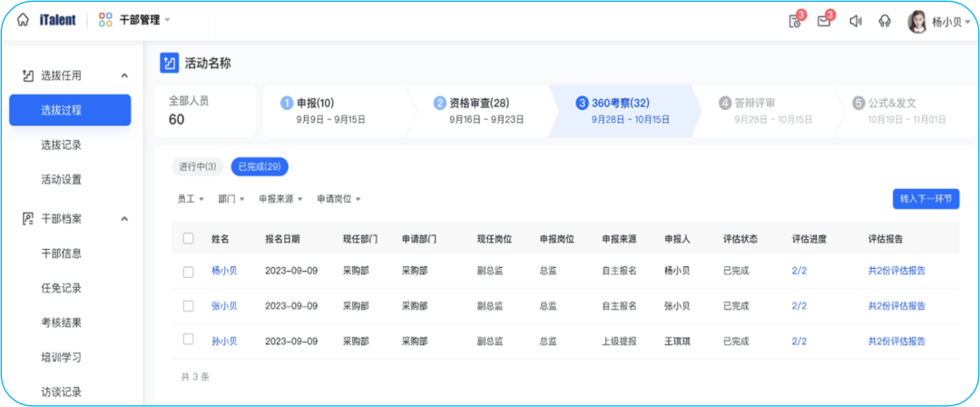980x407 pixels.
Task: Open the headset customer support icon
Action: 884,21
